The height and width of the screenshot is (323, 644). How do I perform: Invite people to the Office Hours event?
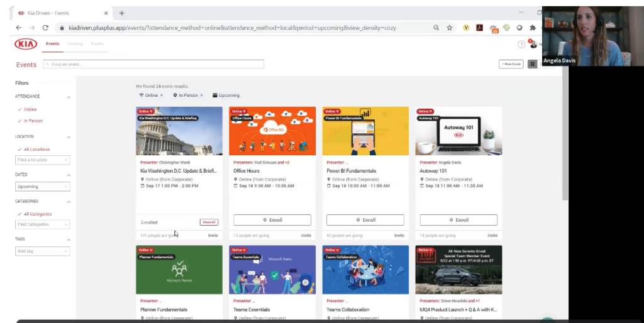pyautogui.click(x=306, y=236)
